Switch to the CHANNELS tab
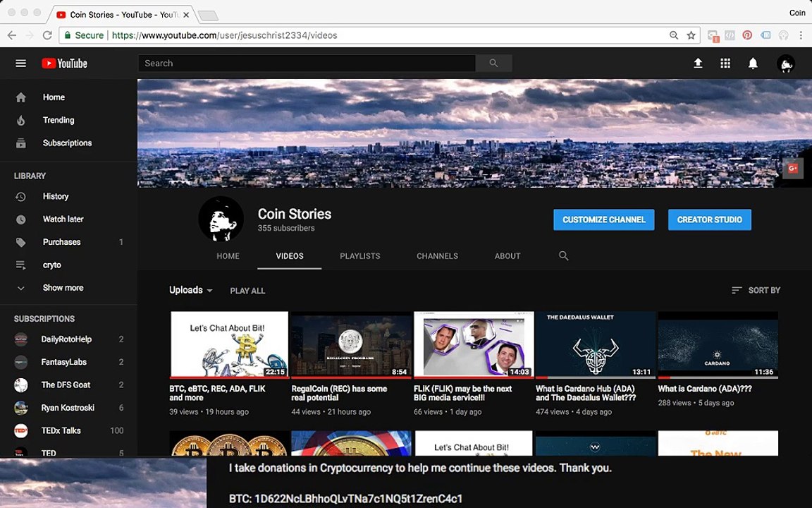The width and height of the screenshot is (812, 508). pos(437,256)
